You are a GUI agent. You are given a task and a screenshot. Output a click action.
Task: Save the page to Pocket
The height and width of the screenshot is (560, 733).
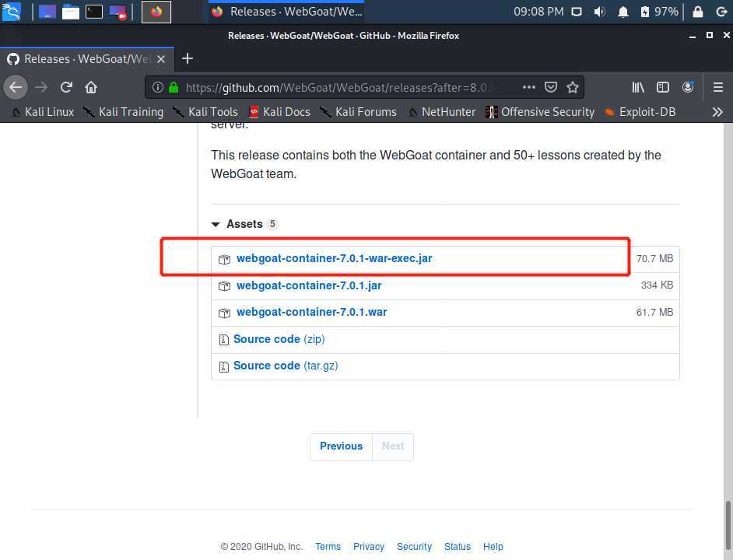(x=551, y=87)
